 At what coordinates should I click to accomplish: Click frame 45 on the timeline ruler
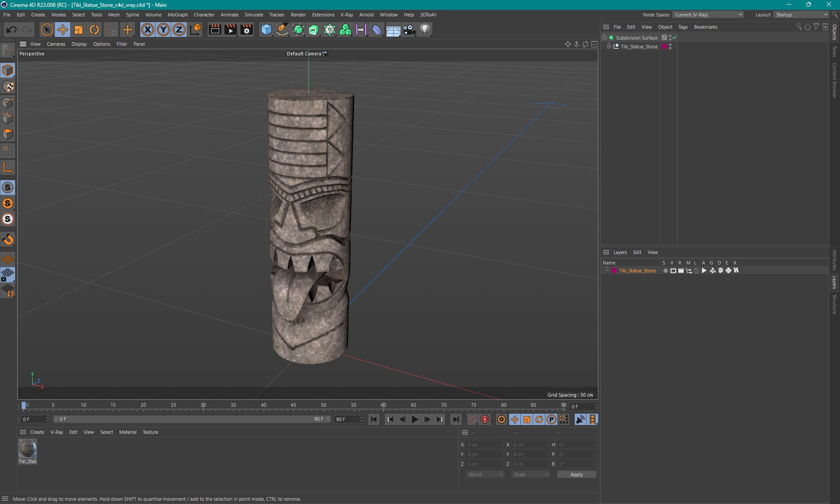click(x=293, y=406)
